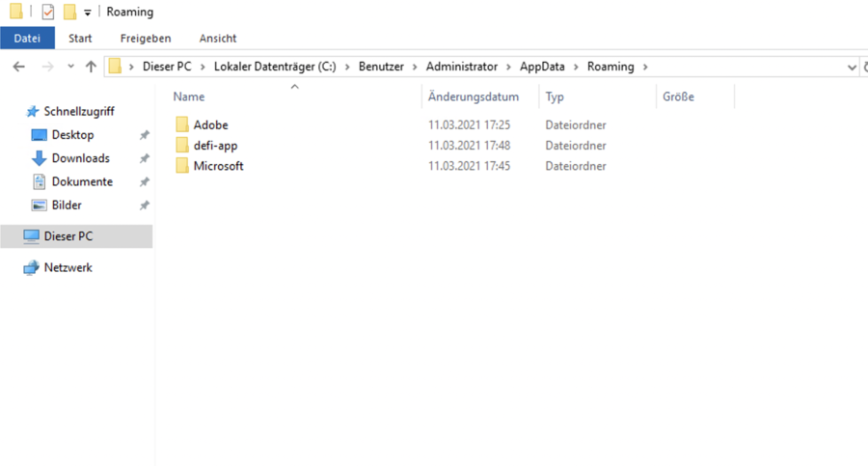Open the Freigeben ribbon tab
Viewport: 868px width, 466px height.
pos(146,38)
